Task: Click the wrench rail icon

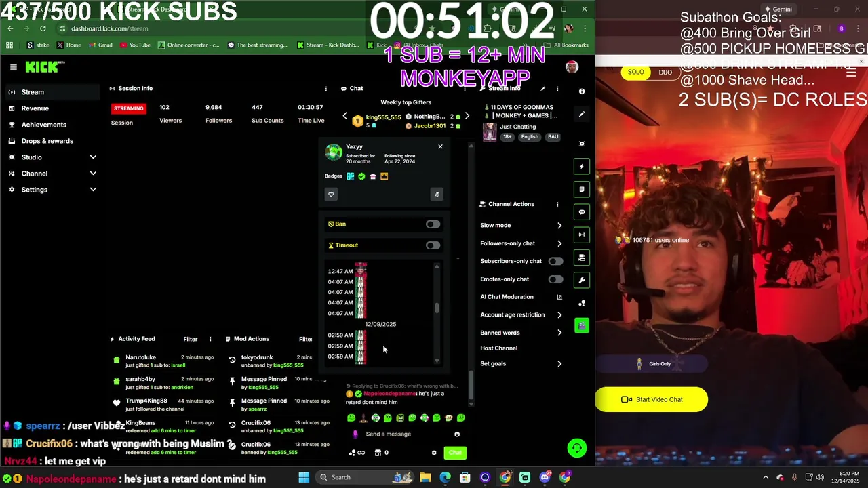Action: click(x=582, y=280)
